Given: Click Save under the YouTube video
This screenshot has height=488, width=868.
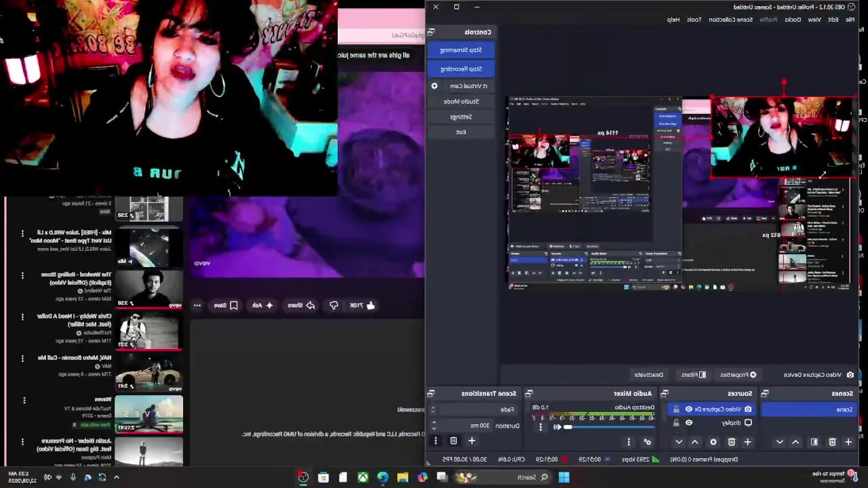Looking at the screenshot, I should (x=226, y=306).
